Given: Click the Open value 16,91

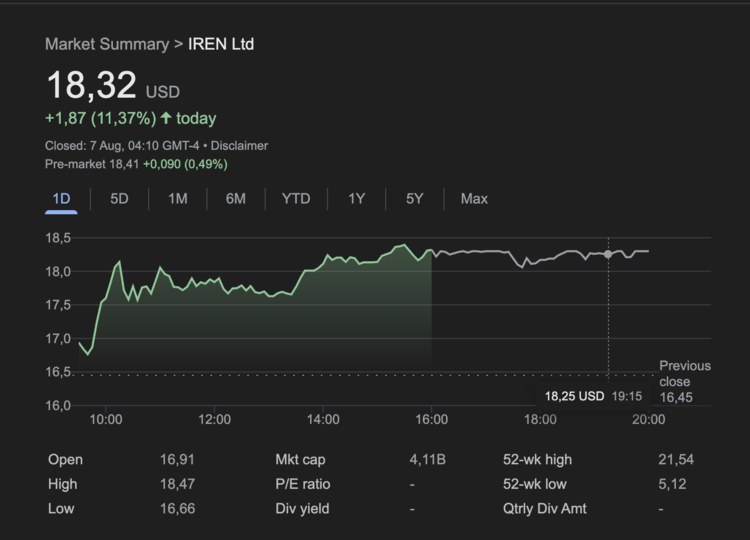Looking at the screenshot, I should pyautogui.click(x=177, y=460).
